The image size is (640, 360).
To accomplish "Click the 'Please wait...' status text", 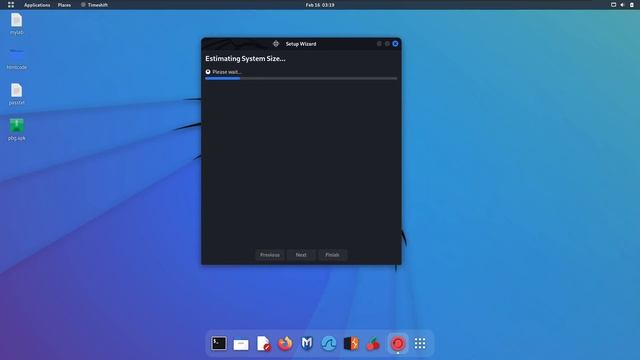I will [x=227, y=72].
